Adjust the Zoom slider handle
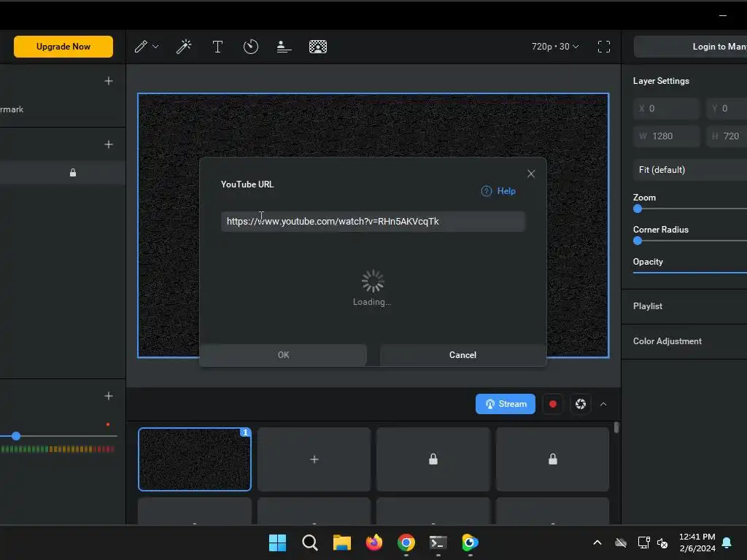This screenshot has width=747, height=560. click(638, 209)
